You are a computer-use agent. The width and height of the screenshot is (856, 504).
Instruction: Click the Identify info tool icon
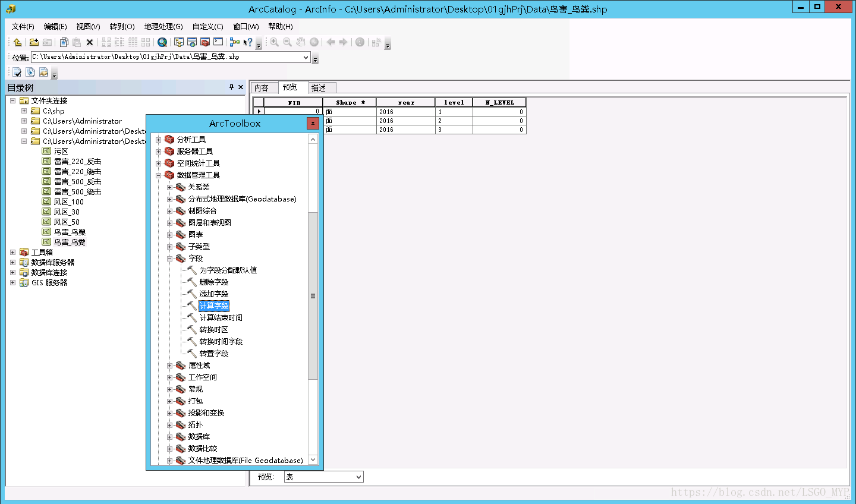coord(360,42)
